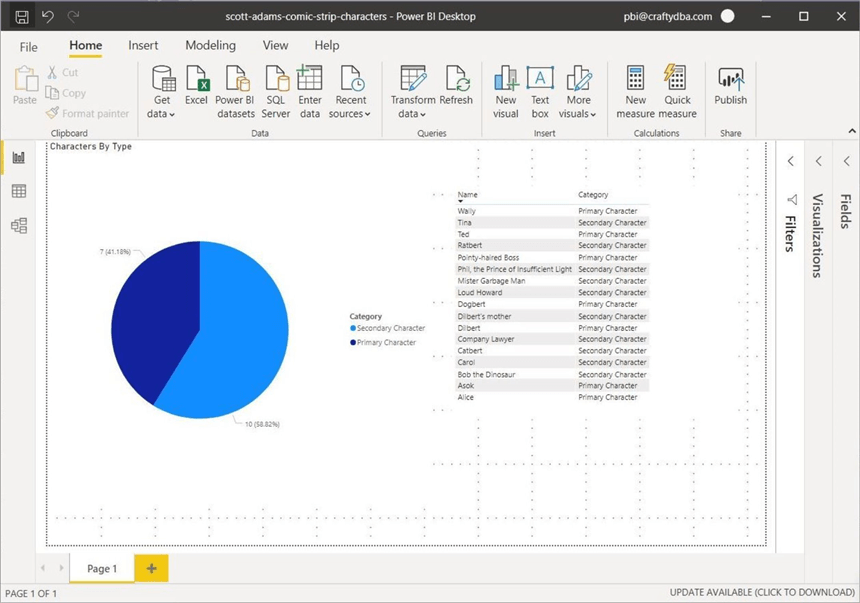
Task: Open the Modeling ribbon tab
Action: coord(210,46)
